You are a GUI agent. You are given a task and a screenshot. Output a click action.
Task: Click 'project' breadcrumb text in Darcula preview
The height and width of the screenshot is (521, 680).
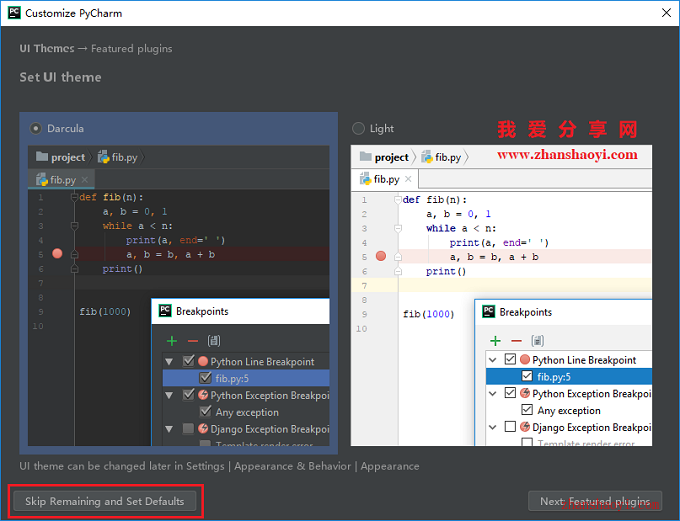pos(68,157)
